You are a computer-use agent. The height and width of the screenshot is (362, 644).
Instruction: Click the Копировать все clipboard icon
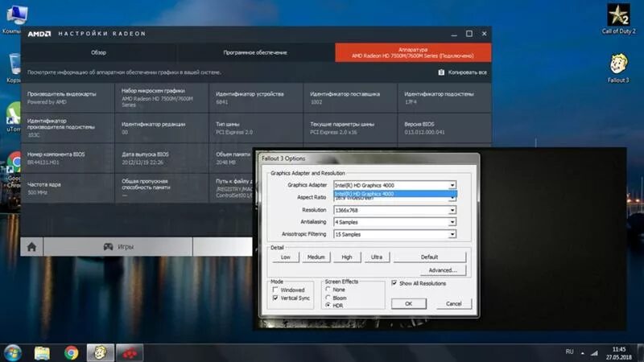tap(441, 72)
